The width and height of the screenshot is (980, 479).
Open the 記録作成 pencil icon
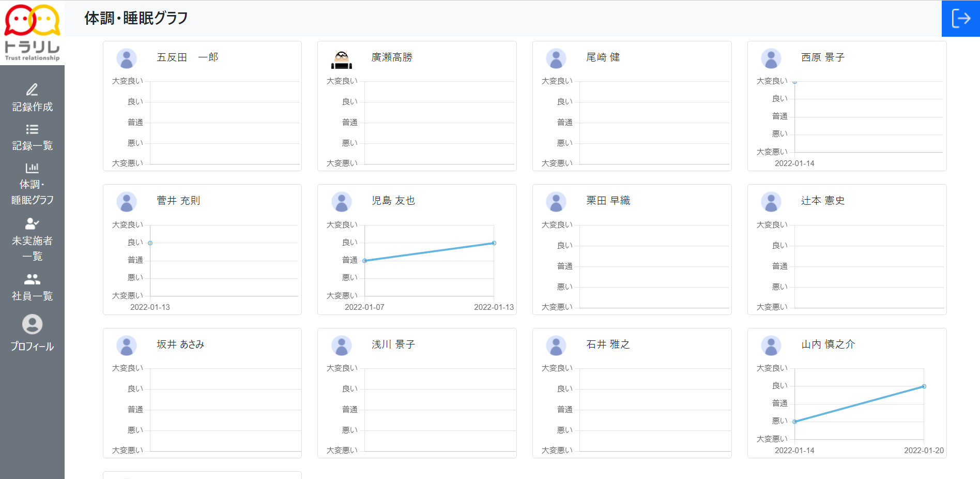coord(32,89)
